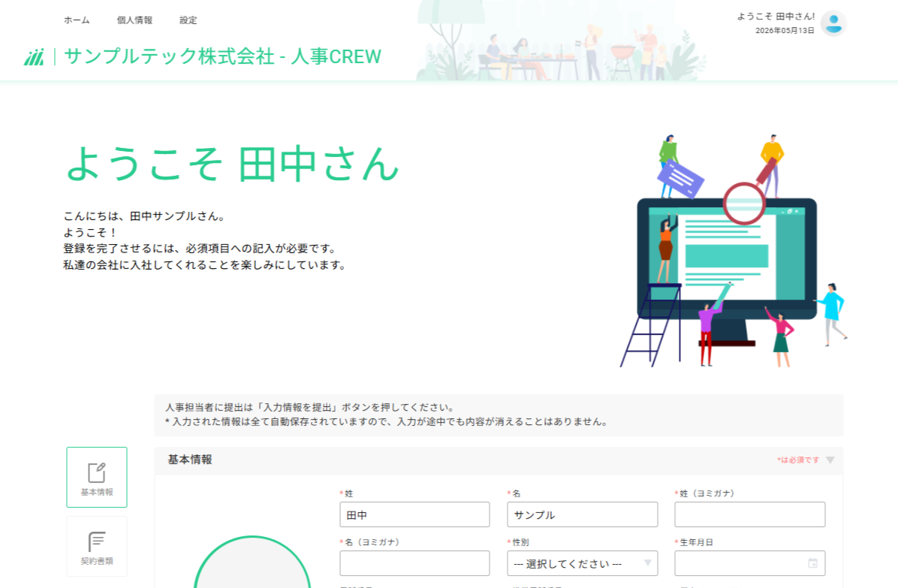Click the text 私達の会社に入社してくれることを楽しみにしています。
The image size is (898, 588).
coord(205,265)
